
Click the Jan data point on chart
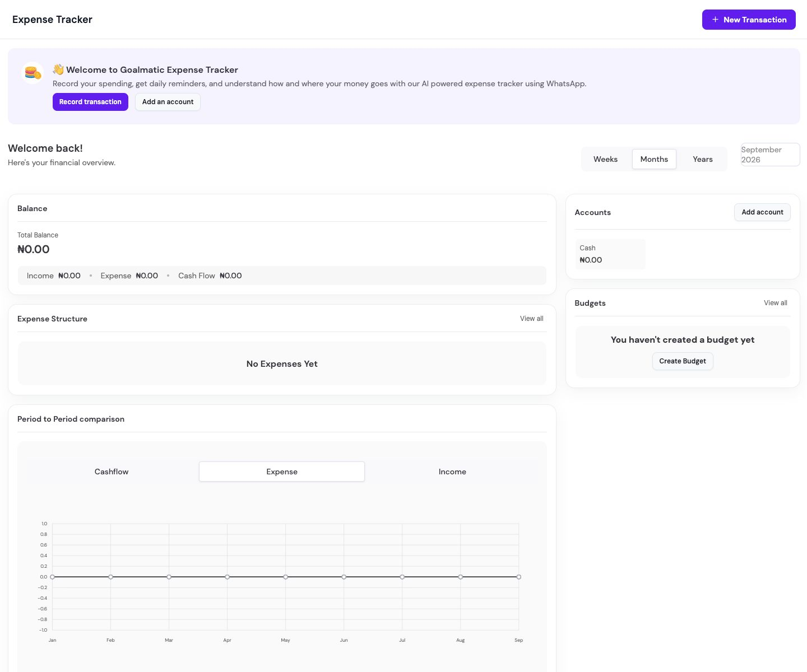pos(52,577)
